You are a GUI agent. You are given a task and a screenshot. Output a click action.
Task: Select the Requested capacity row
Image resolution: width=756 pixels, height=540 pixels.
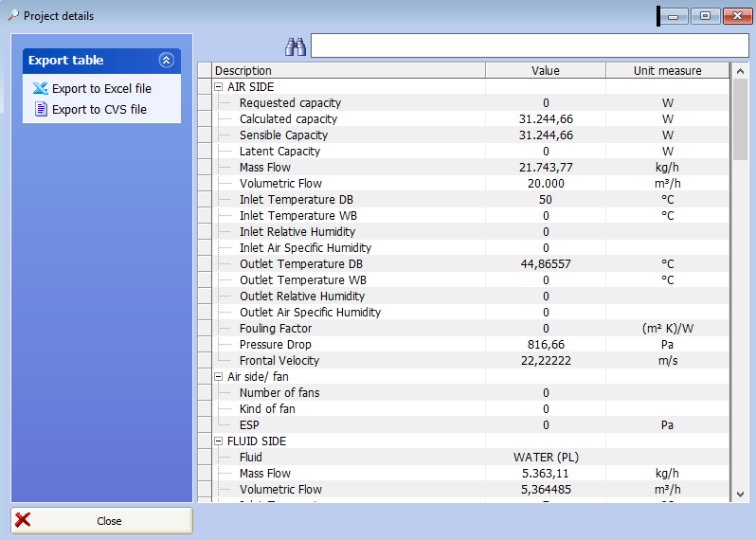[x=470, y=103]
